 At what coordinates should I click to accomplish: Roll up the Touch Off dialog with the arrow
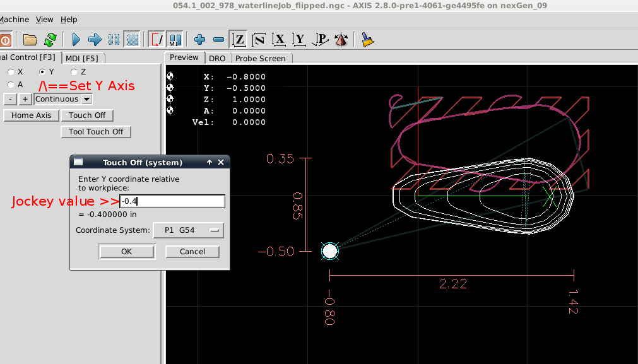tap(210, 162)
